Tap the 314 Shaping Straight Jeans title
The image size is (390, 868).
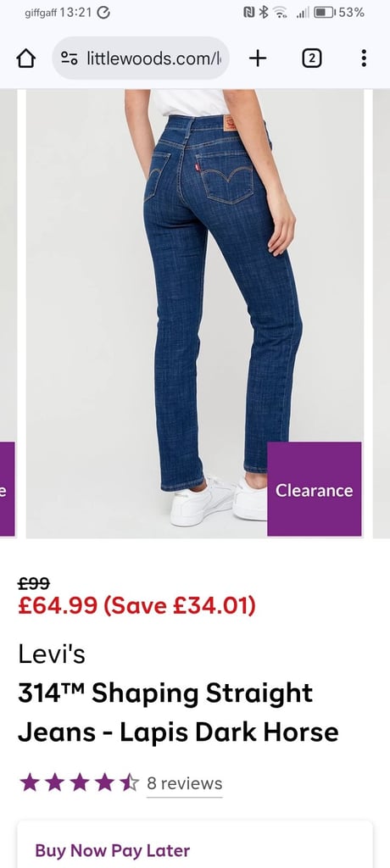pos(178,712)
